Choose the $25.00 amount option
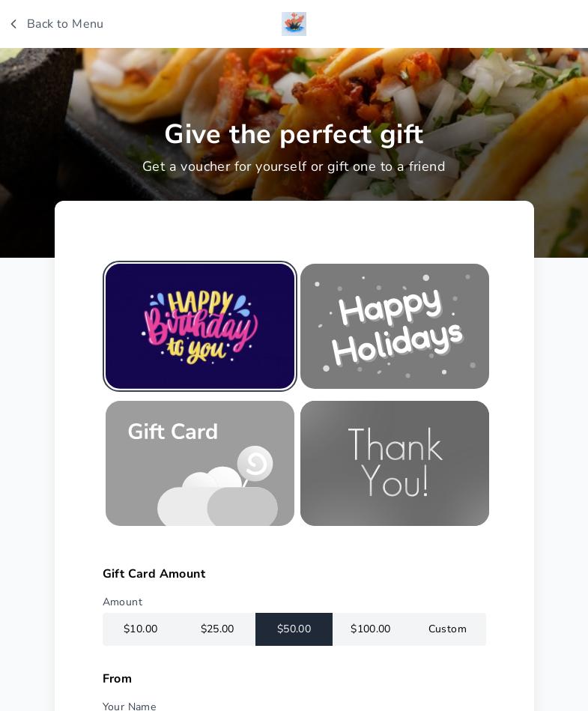588x711 pixels. (217, 629)
